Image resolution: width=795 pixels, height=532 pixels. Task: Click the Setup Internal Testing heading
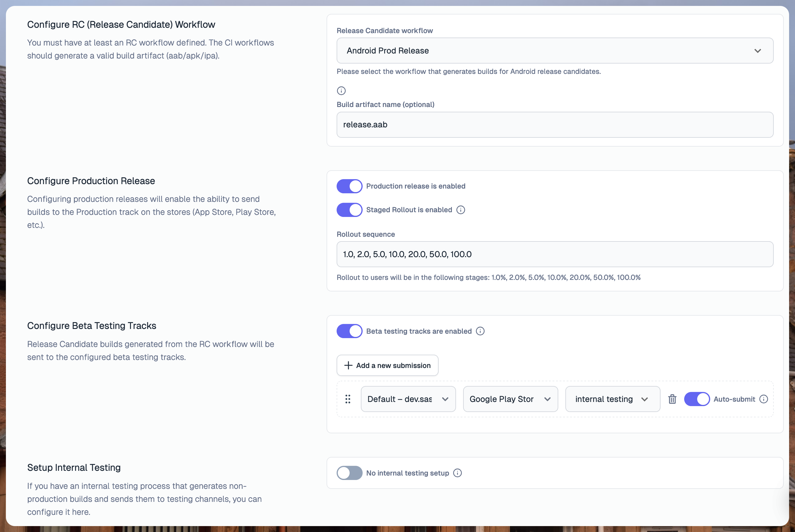pos(74,468)
